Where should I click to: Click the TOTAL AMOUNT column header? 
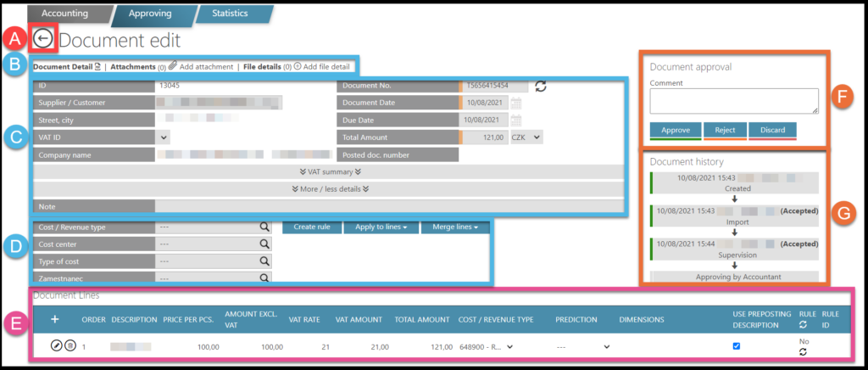(x=422, y=320)
